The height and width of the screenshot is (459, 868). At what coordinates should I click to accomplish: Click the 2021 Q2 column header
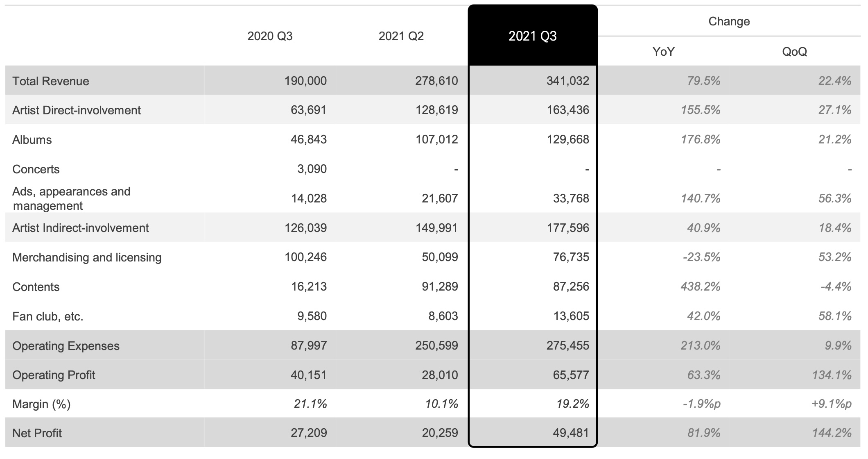[x=401, y=36]
